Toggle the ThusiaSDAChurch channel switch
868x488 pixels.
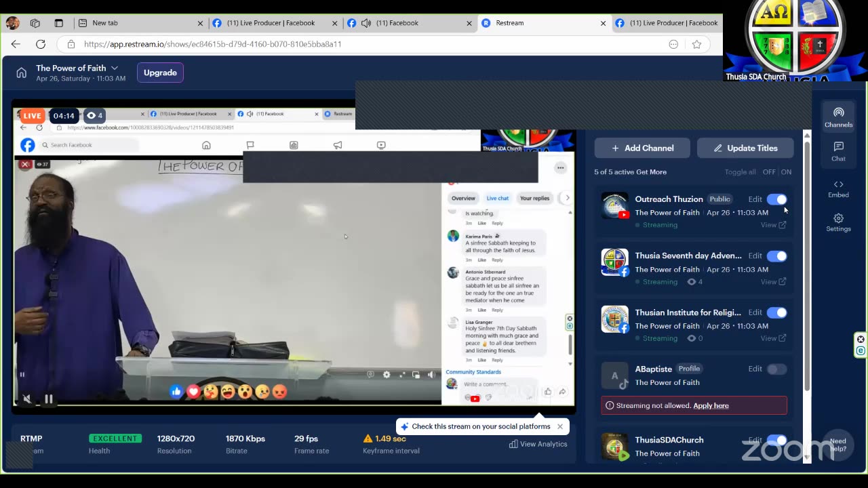[777, 441]
